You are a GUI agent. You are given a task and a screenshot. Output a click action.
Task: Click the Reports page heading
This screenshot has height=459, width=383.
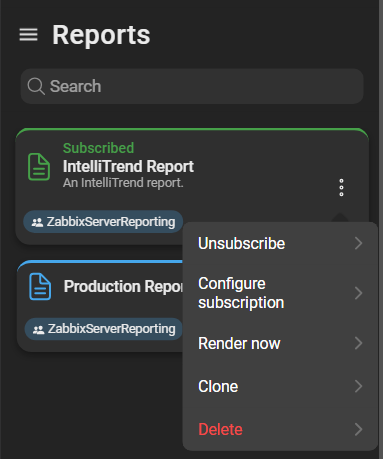click(101, 35)
